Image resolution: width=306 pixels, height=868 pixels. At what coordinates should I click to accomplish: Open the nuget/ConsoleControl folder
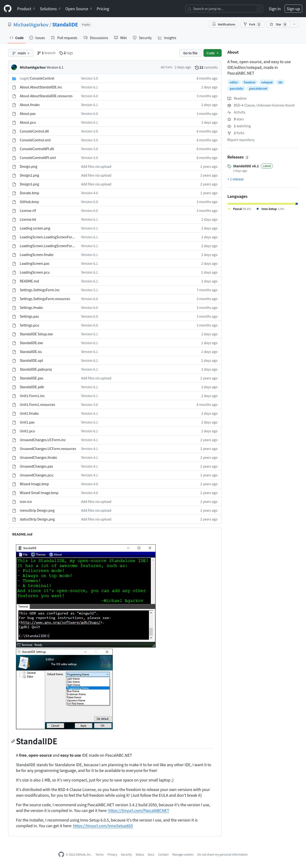pyautogui.click(x=37, y=78)
